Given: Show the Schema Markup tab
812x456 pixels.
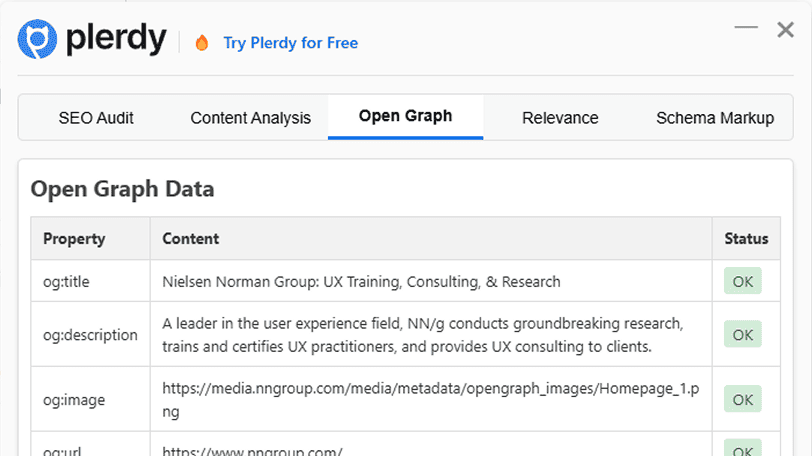Looking at the screenshot, I should (x=714, y=118).
